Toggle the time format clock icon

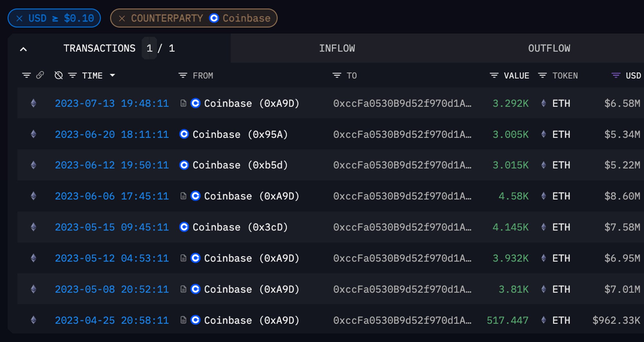tap(59, 75)
